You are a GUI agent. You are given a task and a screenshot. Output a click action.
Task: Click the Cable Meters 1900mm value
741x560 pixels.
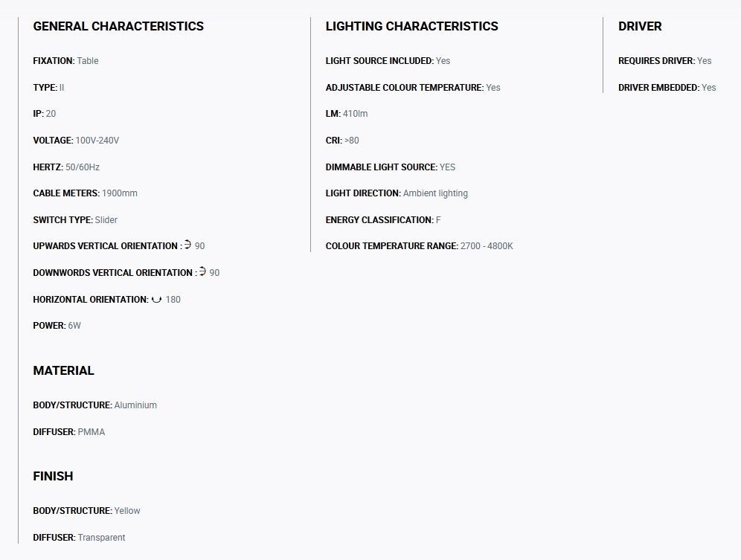(120, 193)
